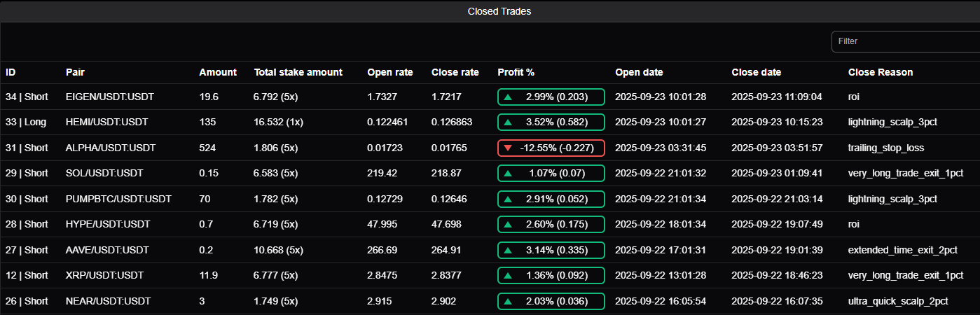
Task: Click the Total stake amount header
Action: click(298, 72)
